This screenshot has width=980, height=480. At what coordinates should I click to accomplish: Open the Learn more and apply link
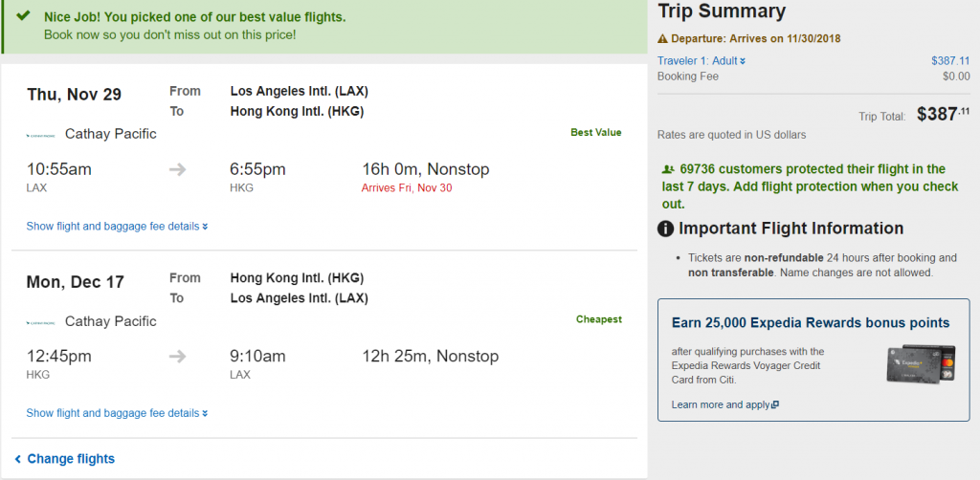pos(724,404)
